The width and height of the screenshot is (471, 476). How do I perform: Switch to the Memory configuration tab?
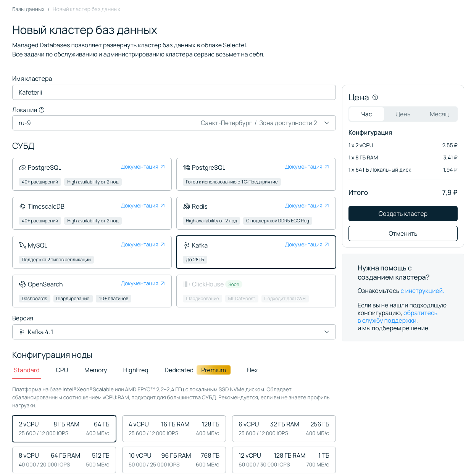(x=95, y=370)
